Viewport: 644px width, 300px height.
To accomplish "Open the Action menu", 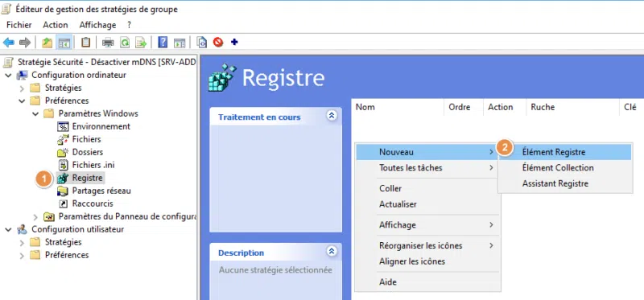I will 56,25.
